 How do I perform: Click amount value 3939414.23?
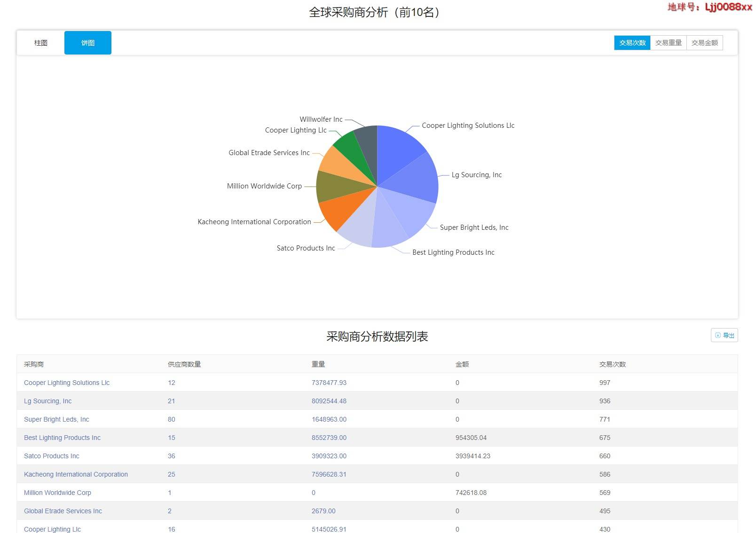473,456
